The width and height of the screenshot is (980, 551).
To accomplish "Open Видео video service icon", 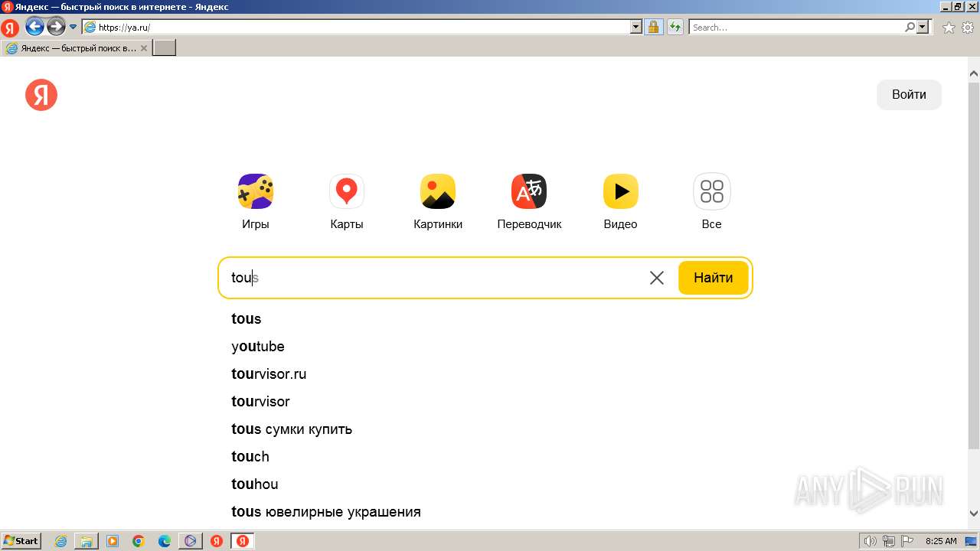I will click(621, 191).
